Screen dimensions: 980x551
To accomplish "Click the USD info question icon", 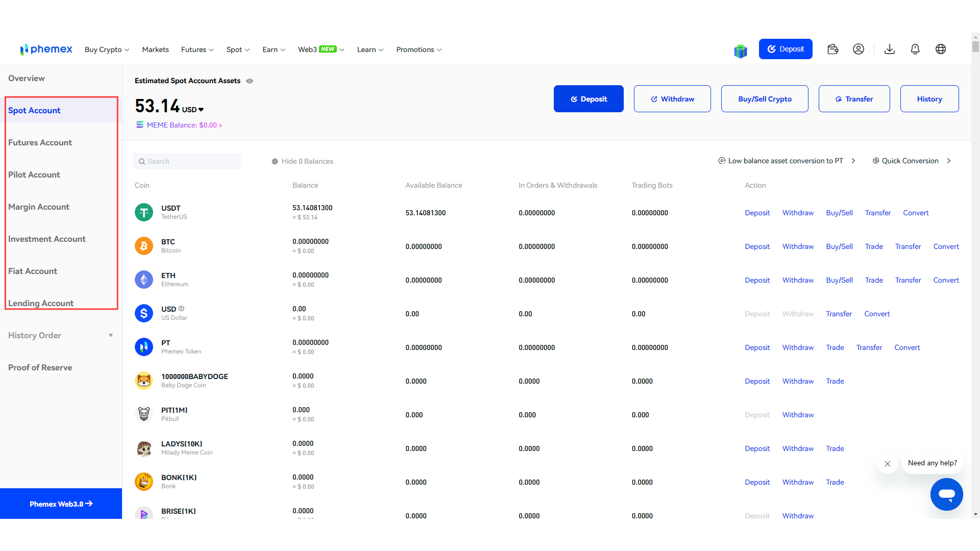I will [182, 309].
